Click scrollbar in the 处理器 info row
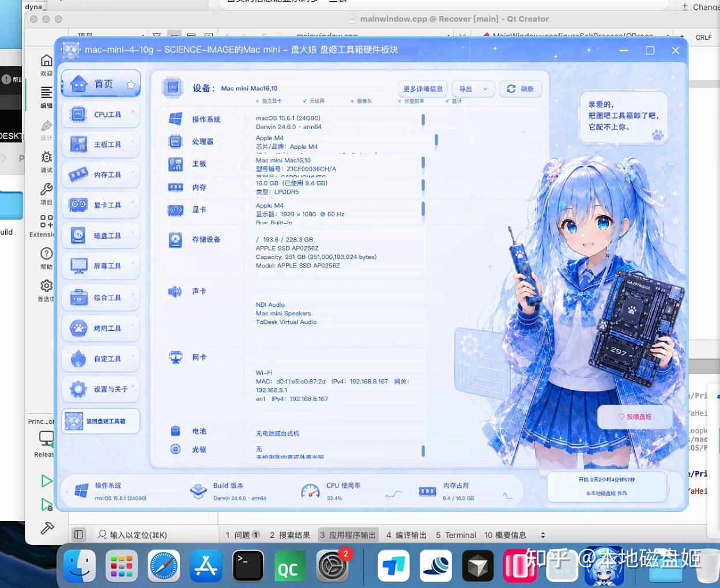720x588 pixels. [436, 140]
